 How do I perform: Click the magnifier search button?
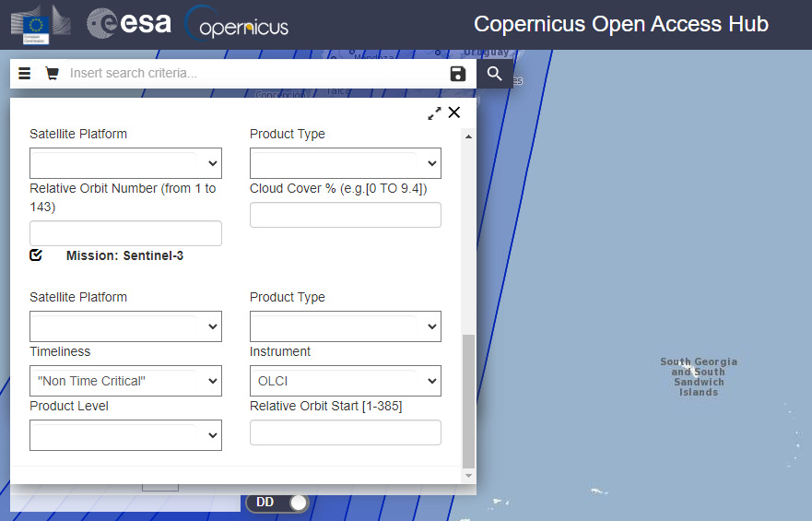click(495, 74)
